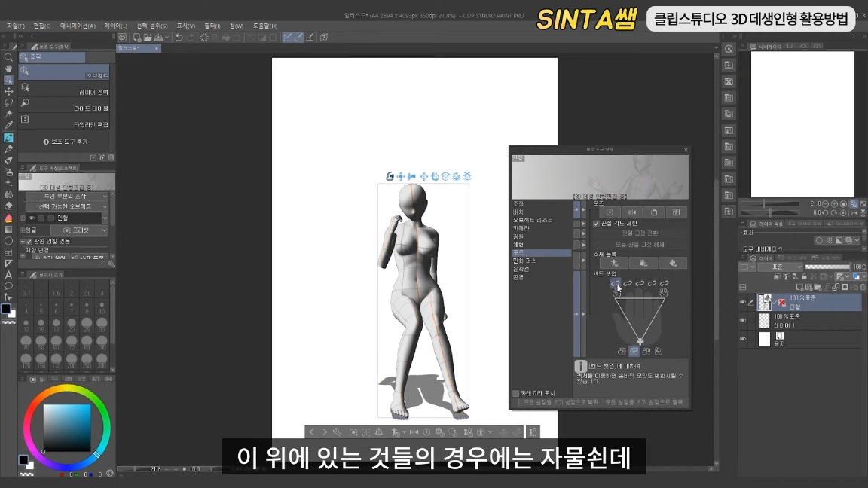This screenshot has width=868, height=488.
Task: Open the 프리셋 angle preset dropdown
Action: 80,230
